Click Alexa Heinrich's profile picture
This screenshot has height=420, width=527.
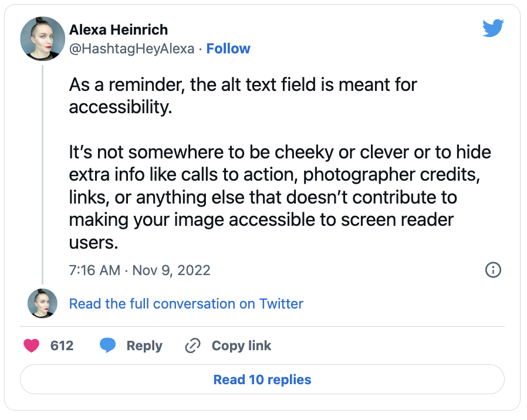tap(42, 39)
